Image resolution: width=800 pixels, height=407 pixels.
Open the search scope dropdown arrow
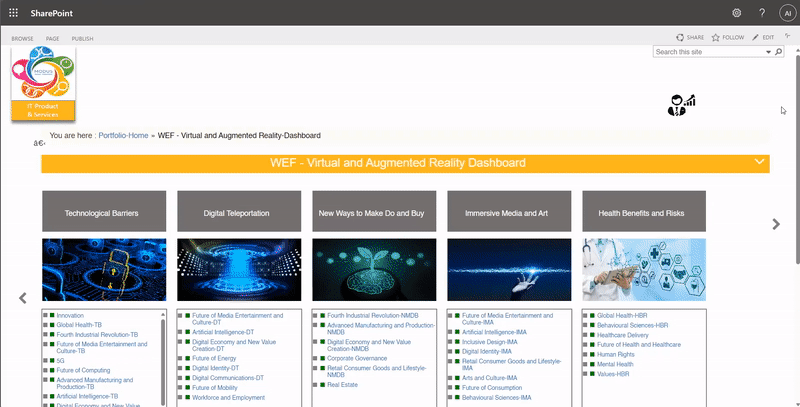(768, 52)
